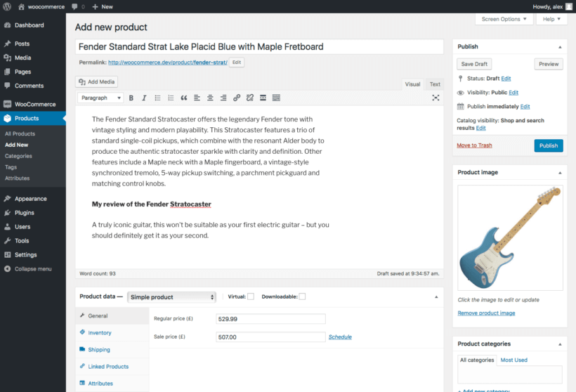Click the Add Media button
Image resolution: width=576 pixels, height=392 pixels.
[x=97, y=82]
